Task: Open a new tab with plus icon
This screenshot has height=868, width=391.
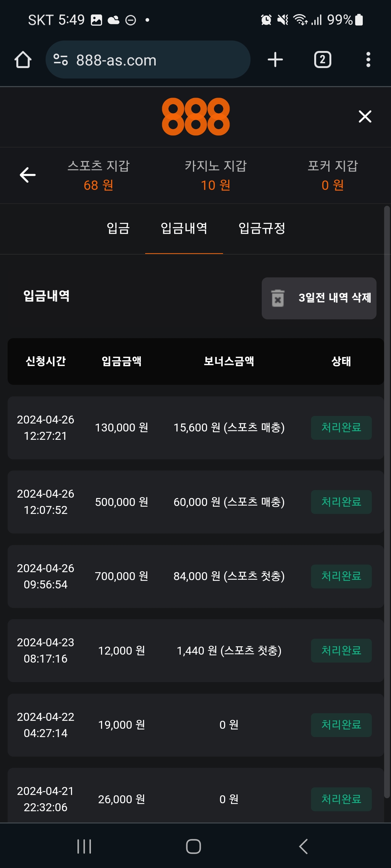Action: pyautogui.click(x=275, y=60)
